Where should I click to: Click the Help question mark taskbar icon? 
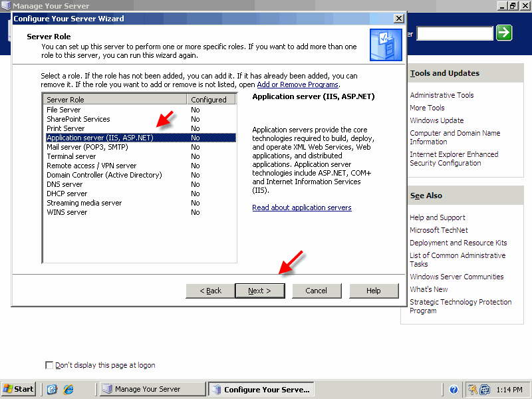(454, 390)
